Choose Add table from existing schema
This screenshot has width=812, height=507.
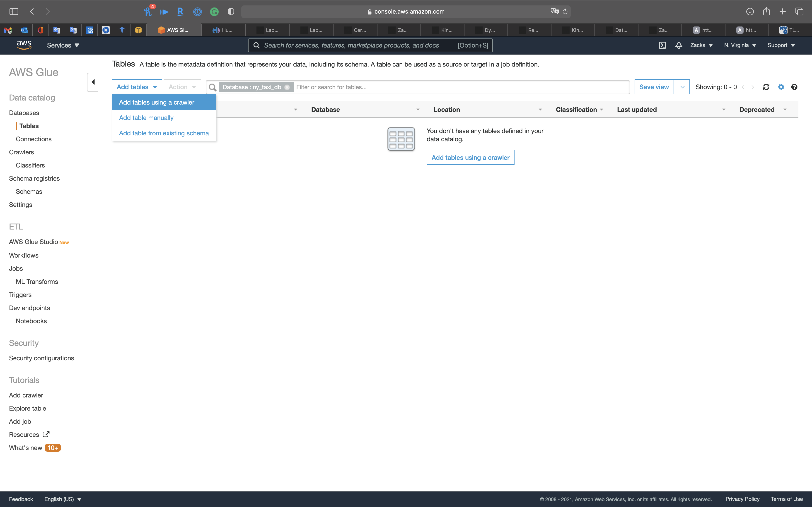164,133
